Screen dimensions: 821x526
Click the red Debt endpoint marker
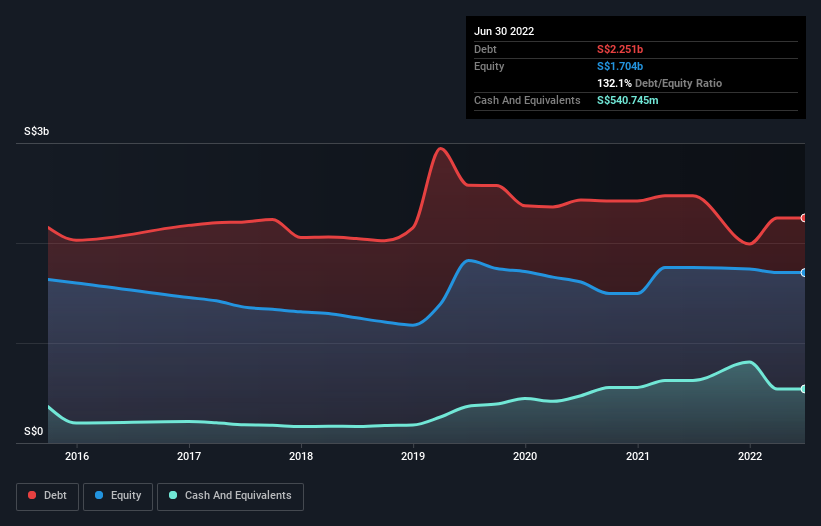[804, 218]
